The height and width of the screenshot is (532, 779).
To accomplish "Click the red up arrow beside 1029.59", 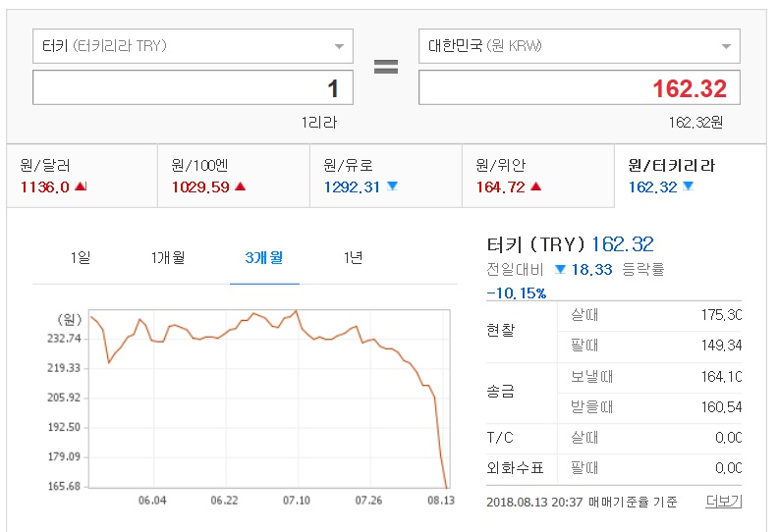I will tap(241, 186).
